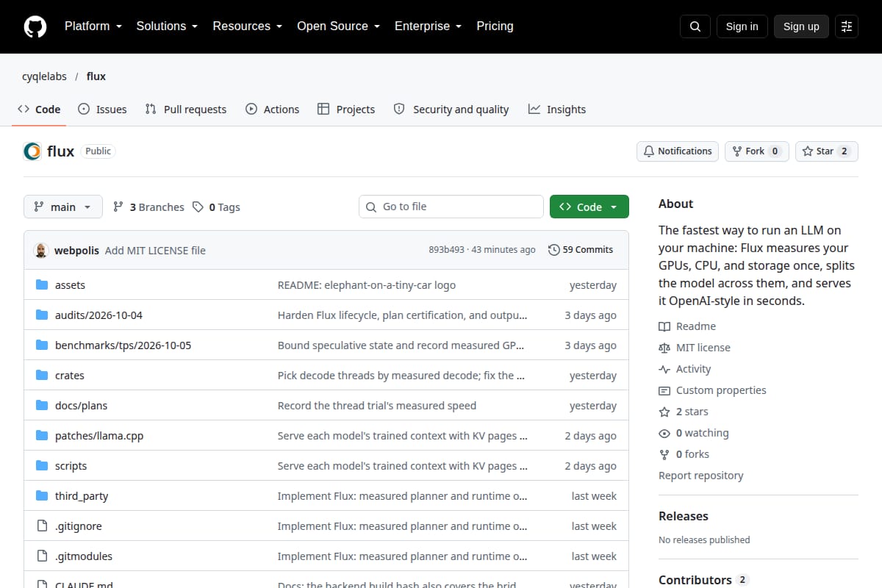Click the Readme book icon
This screenshot has height=588, width=882.
tap(664, 326)
